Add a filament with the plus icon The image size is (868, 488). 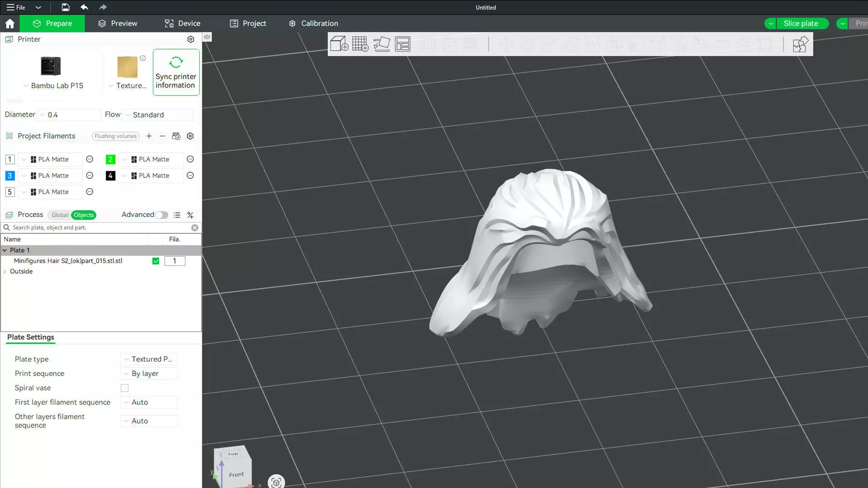pos(149,136)
